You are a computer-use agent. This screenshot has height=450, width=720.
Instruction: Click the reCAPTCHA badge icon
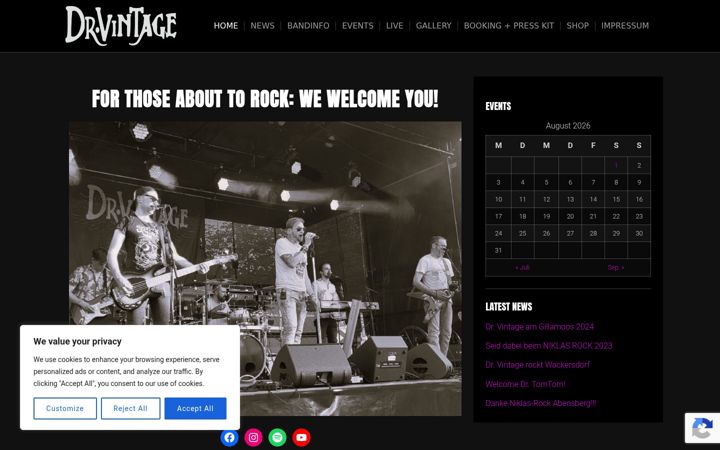tap(702, 428)
